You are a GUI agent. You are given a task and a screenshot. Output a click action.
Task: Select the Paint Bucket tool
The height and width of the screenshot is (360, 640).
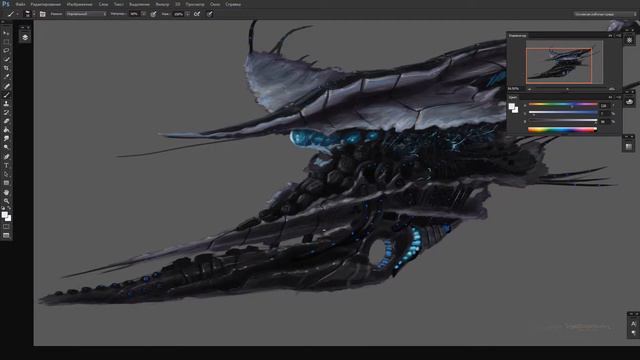click(x=6, y=130)
